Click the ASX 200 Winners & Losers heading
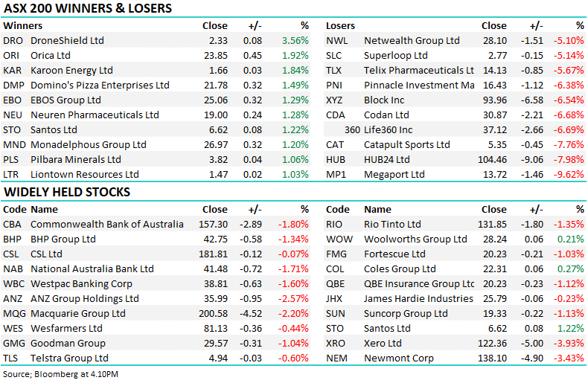Image resolution: width=588 pixels, height=386 pixels. (88, 9)
